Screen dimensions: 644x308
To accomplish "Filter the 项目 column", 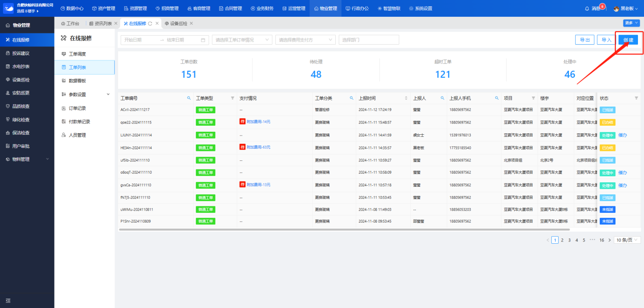I will point(533,98).
